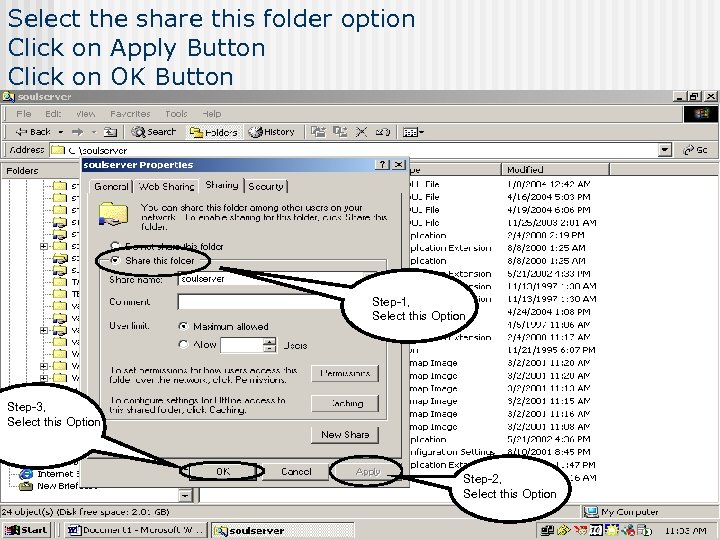Click the Folders pane scroll-down arrow
Viewport: 720px width, 540px height.
[185, 495]
